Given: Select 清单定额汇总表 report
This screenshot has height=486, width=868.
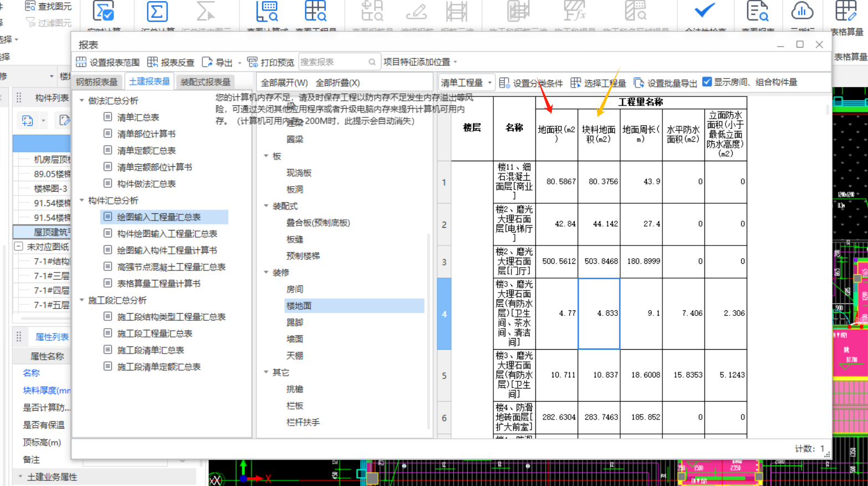Looking at the screenshot, I should pyautogui.click(x=146, y=150).
